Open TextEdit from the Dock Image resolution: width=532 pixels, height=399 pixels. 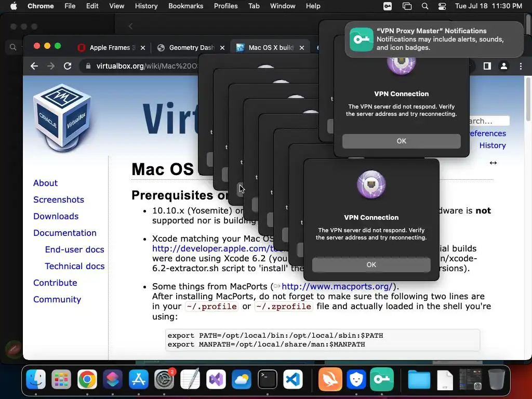(x=190, y=379)
